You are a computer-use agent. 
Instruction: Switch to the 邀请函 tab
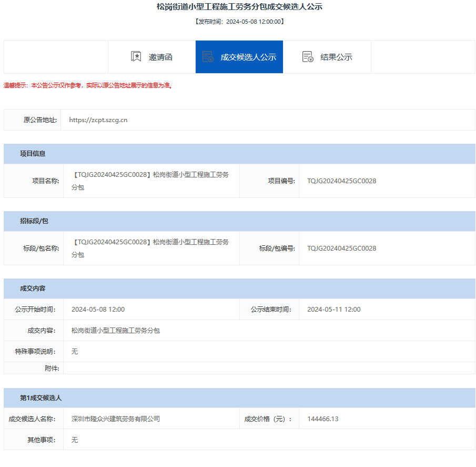tap(160, 57)
